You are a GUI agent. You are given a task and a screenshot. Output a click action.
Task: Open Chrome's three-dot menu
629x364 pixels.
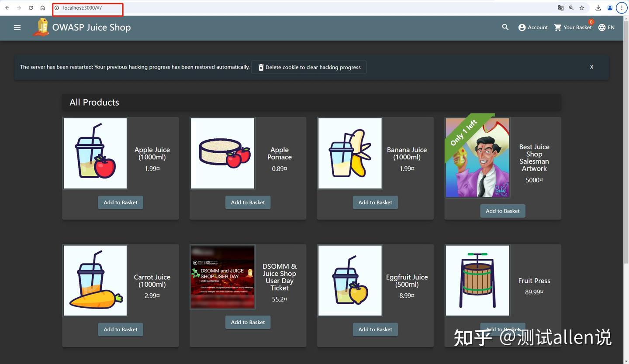pos(622,7)
